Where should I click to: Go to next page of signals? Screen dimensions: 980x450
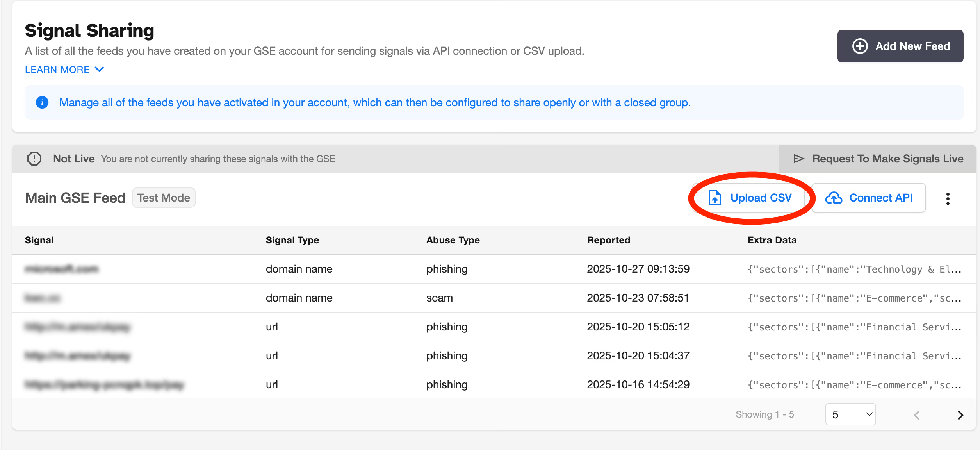click(x=960, y=415)
